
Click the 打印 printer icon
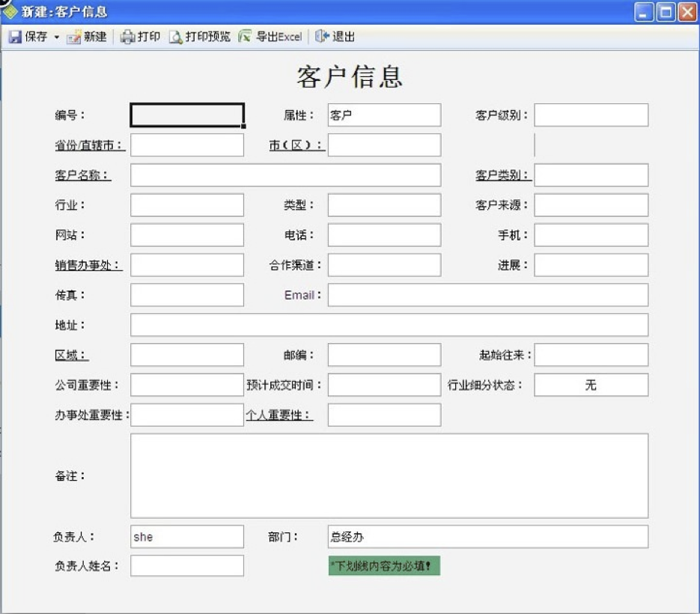[128, 37]
